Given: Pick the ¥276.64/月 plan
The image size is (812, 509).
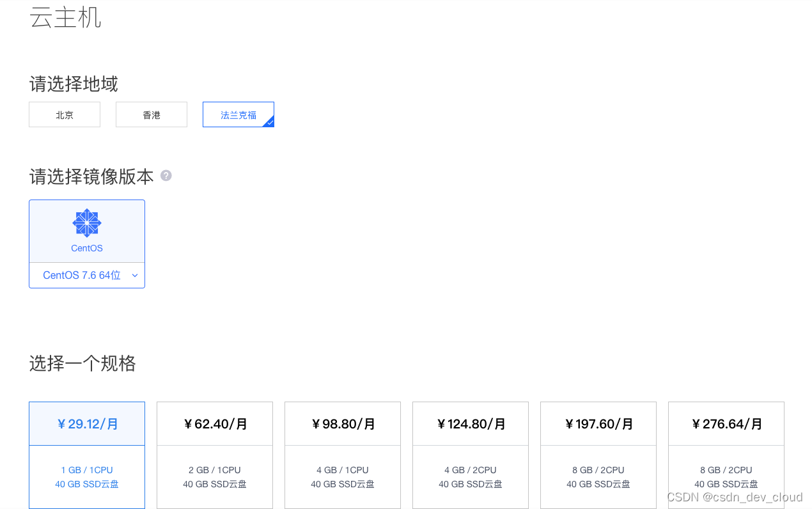Looking at the screenshot, I should pos(726,455).
